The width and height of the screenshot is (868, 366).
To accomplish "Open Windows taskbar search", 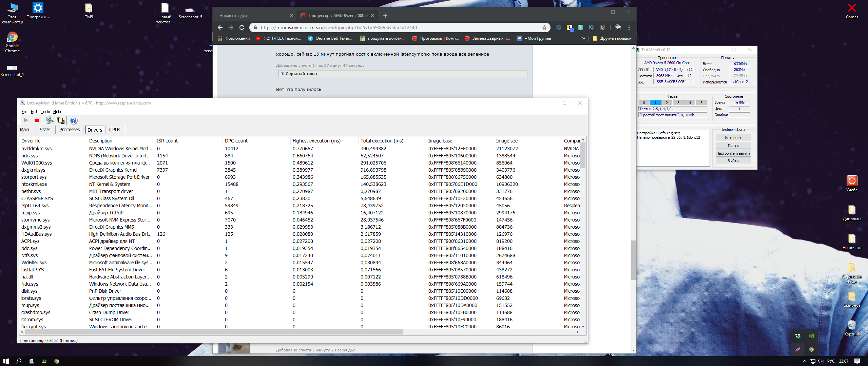I will [19, 361].
